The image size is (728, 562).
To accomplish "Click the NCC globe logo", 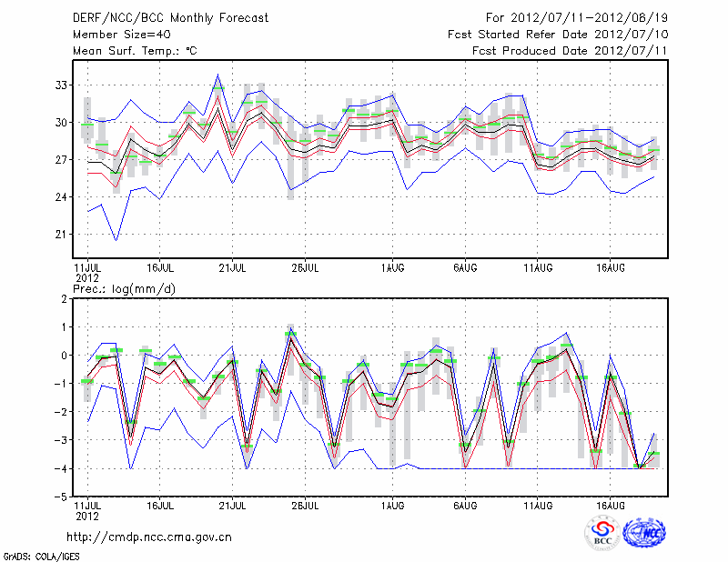I will pos(644,533).
